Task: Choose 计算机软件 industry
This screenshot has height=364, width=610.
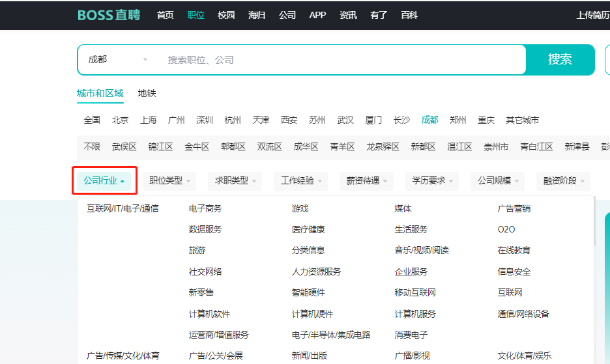Action: click(x=209, y=314)
